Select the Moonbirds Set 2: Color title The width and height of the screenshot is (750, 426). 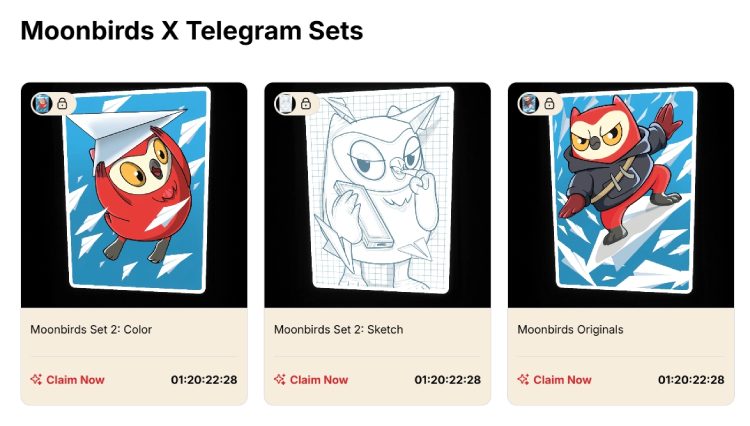[x=91, y=329]
